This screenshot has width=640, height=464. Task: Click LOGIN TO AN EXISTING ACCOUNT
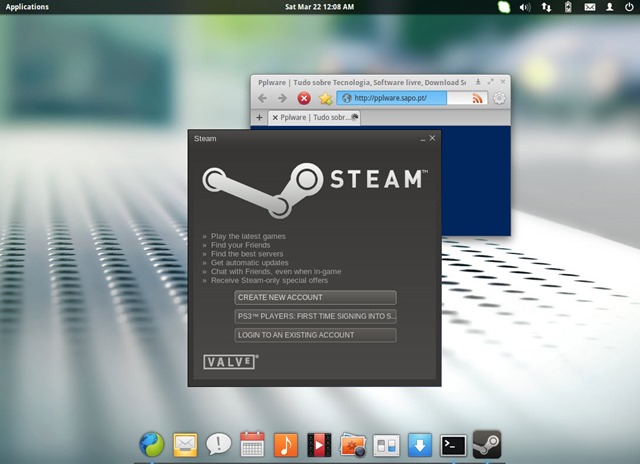tap(315, 335)
